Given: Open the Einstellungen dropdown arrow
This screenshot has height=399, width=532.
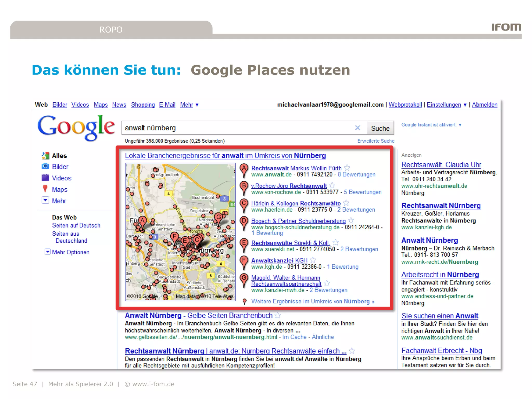Looking at the screenshot, I should pyautogui.click(x=465, y=105).
